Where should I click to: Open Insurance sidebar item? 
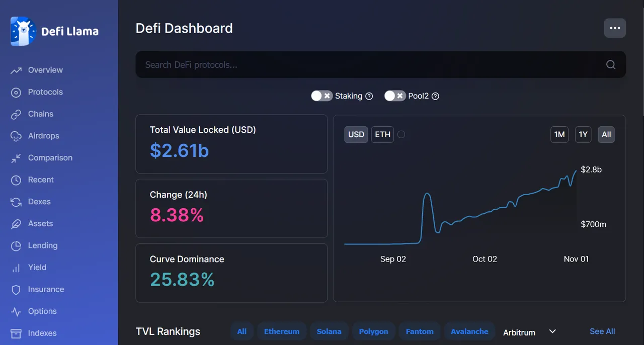coord(46,289)
